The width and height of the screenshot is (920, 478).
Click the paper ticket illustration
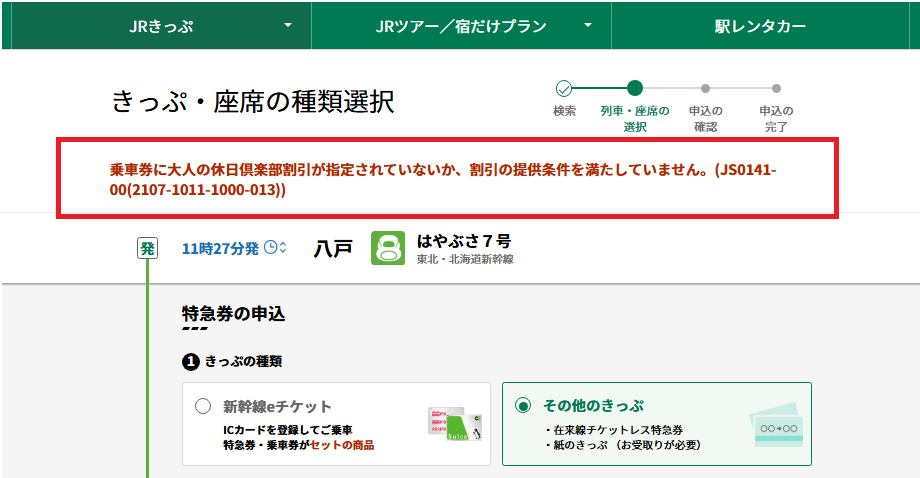point(777,425)
